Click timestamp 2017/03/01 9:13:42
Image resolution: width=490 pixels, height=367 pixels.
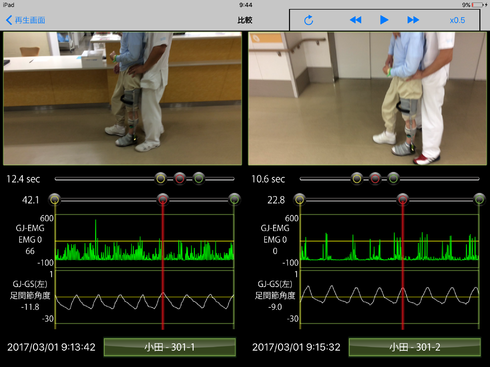coord(51,347)
